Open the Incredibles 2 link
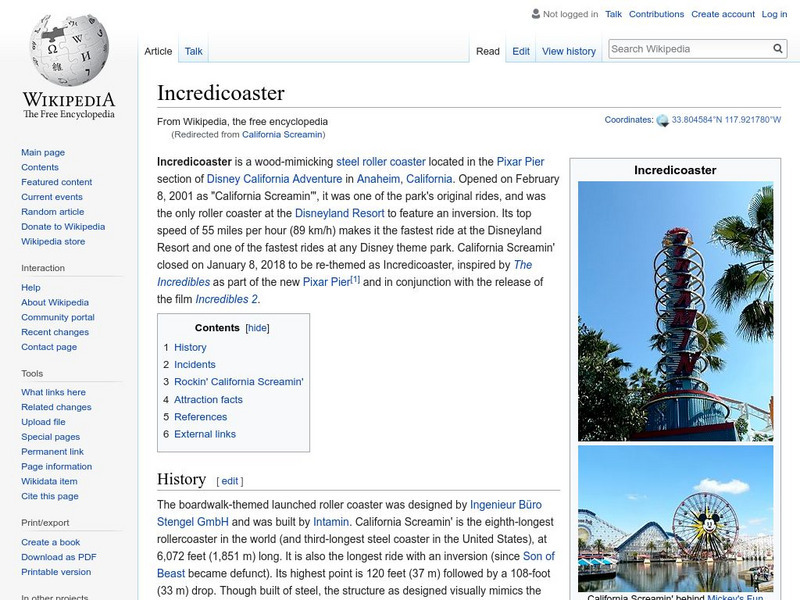Screen dimensions: 800x600 (227, 299)
